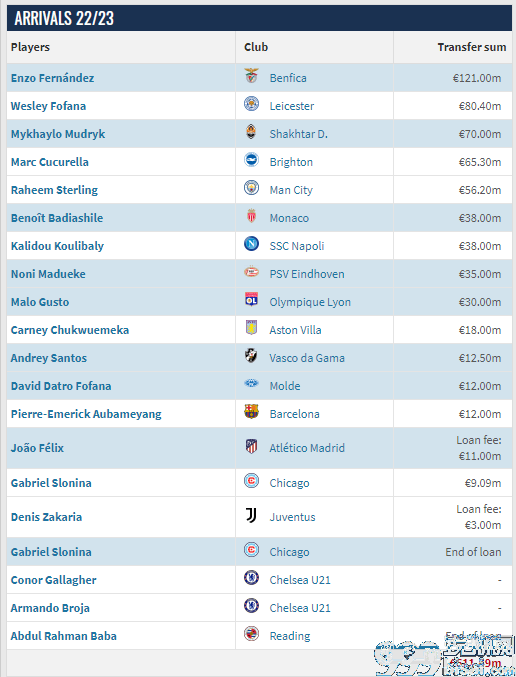Click the Olympique Lyon crest icon
Image resolution: width=516 pixels, height=677 pixels.
[x=251, y=300]
